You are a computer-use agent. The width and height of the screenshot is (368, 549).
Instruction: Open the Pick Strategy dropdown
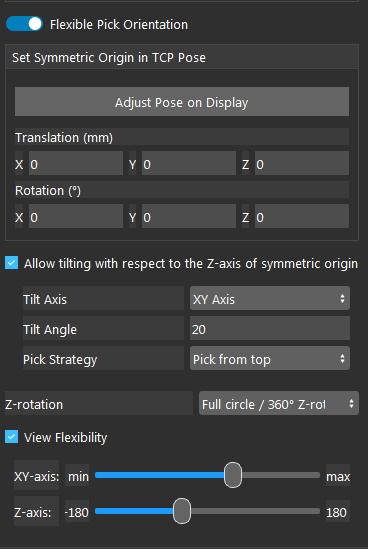point(270,359)
